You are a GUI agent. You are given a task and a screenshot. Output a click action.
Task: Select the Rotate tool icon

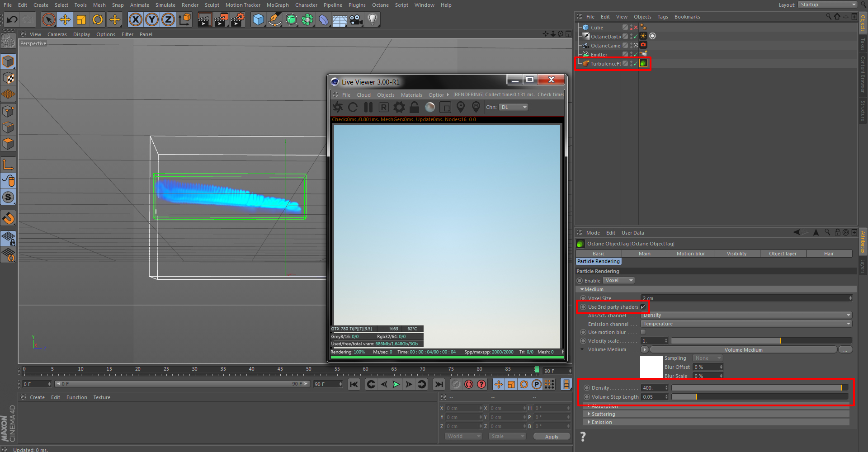pyautogui.click(x=98, y=19)
